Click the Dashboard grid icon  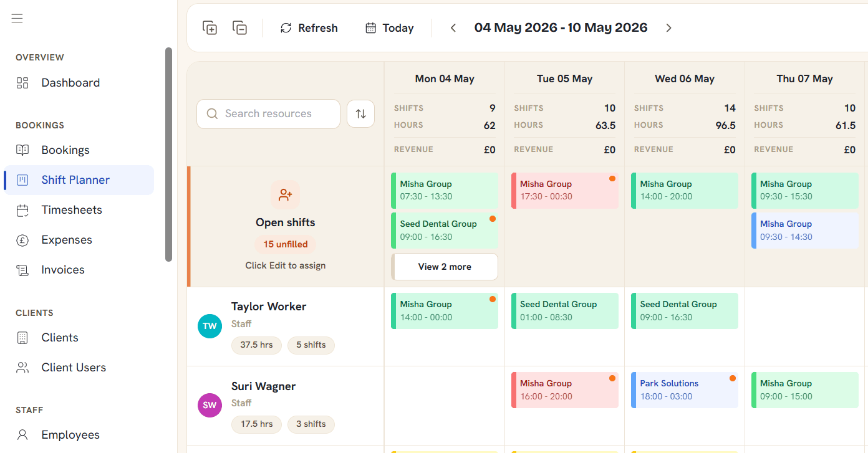tap(22, 83)
